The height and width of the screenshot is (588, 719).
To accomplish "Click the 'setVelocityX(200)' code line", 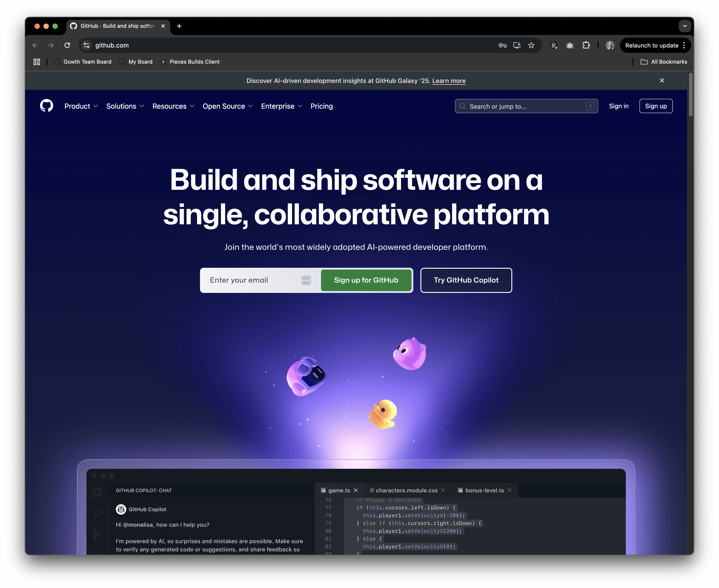I will (412, 531).
